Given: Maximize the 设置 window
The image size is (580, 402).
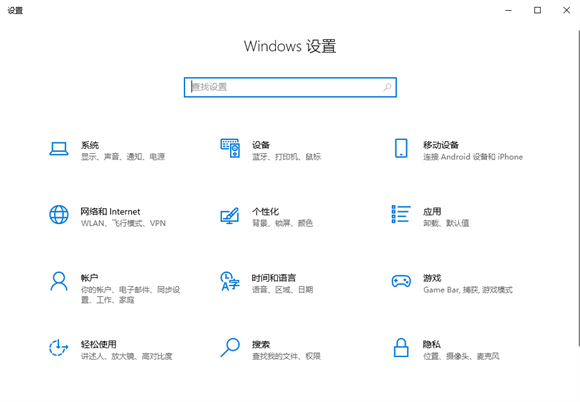Looking at the screenshot, I should (537, 10).
